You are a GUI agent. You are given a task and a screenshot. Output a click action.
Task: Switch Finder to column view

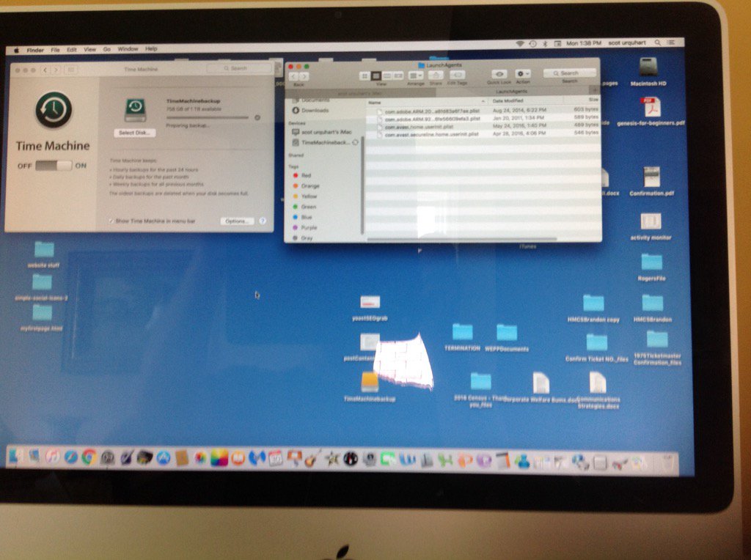click(x=387, y=75)
